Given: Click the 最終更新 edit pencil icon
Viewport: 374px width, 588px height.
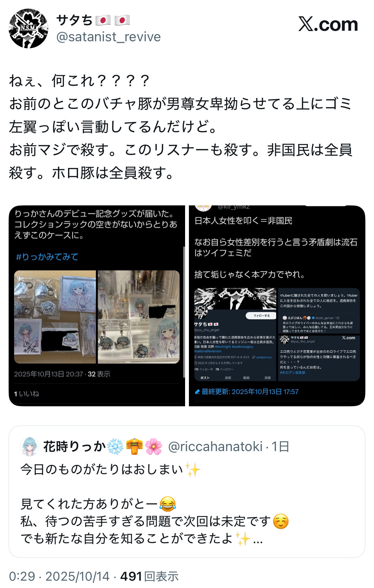Looking at the screenshot, I should [x=197, y=392].
